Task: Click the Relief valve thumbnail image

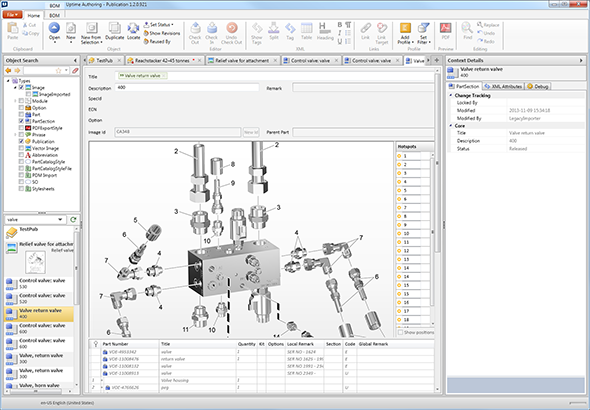Action: pos(35,262)
